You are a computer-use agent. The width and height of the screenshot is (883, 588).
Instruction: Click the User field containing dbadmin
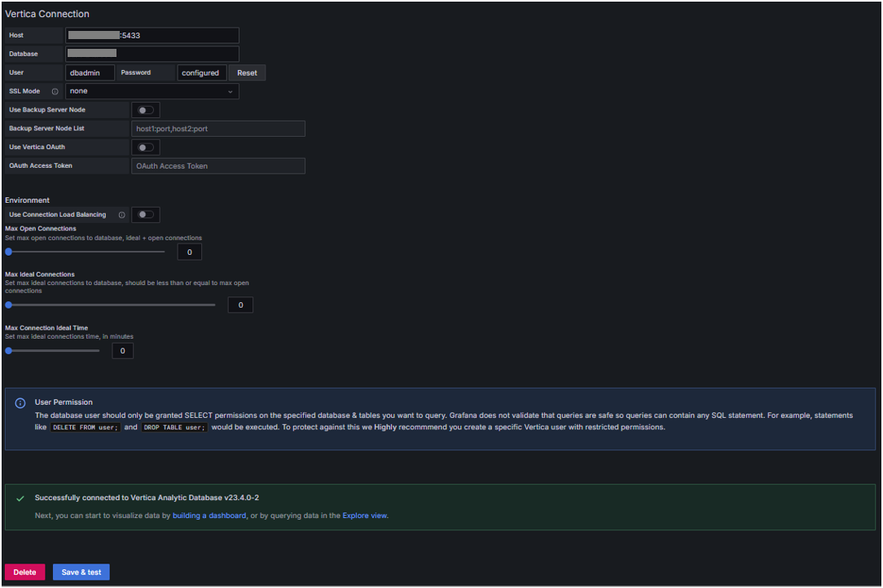click(90, 72)
